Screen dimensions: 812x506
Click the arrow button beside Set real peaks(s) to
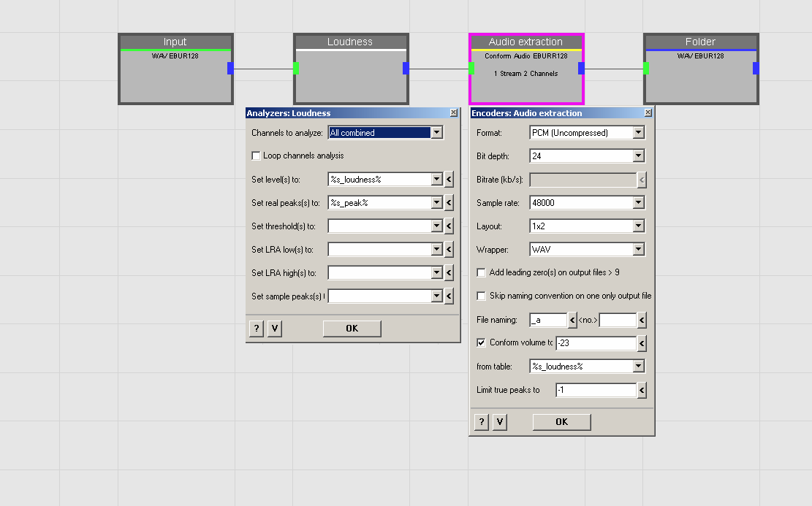(x=449, y=203)
